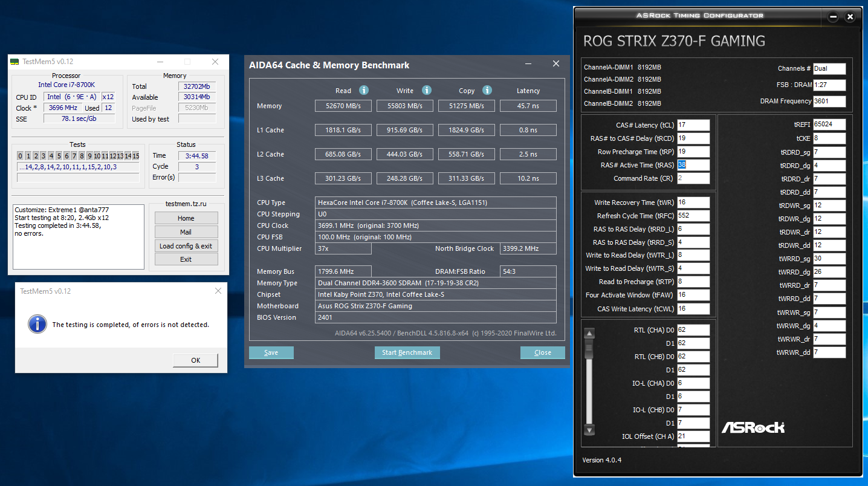Select the Read to Precharge (tRTP) field
The height and width of the screenshot is (486, 868).
coord(693,282)
